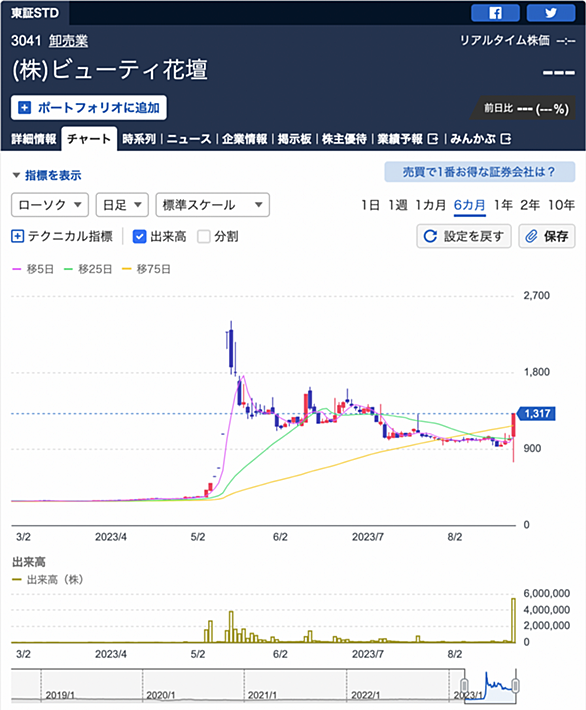This screenshot has height=710, width=586.
Task: Expand the テクニカル指標 options
Action: [x=62, y=236]
